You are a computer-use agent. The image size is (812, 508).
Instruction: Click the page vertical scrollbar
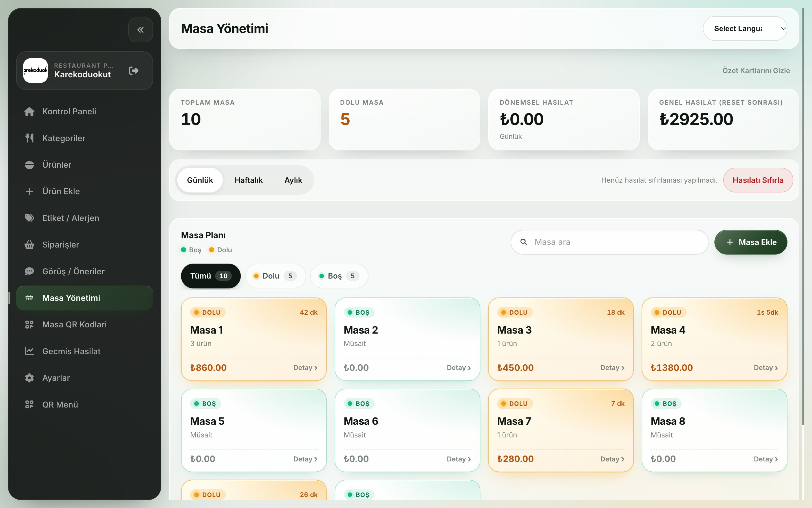tap(803, 217)
